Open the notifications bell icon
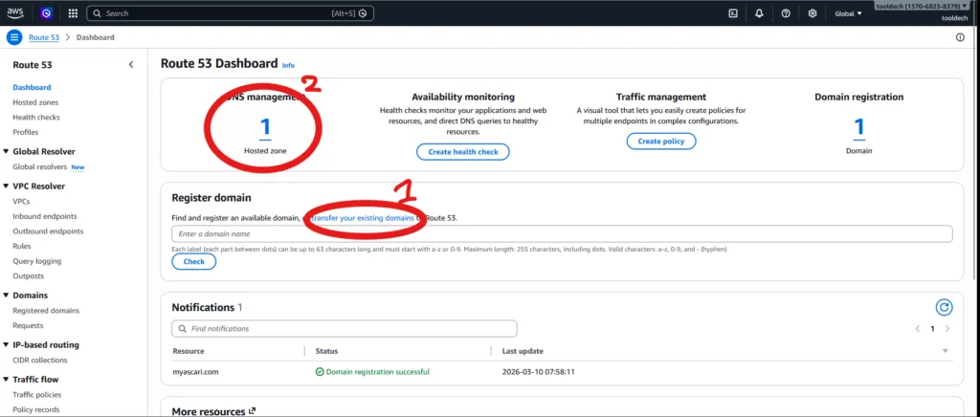 tap(759, 13)
